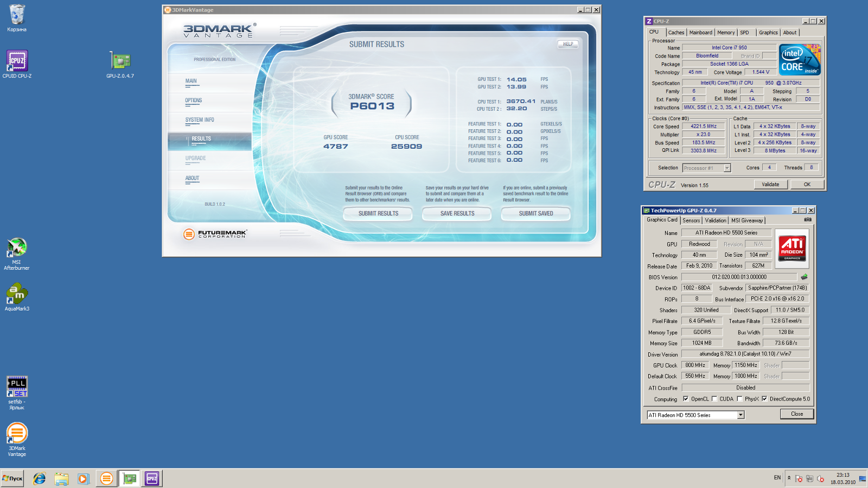The width and height of the screenshot is (868, 488).
Task: Click the 3DMarkVantage title bar icon
Action: (168, 10)
